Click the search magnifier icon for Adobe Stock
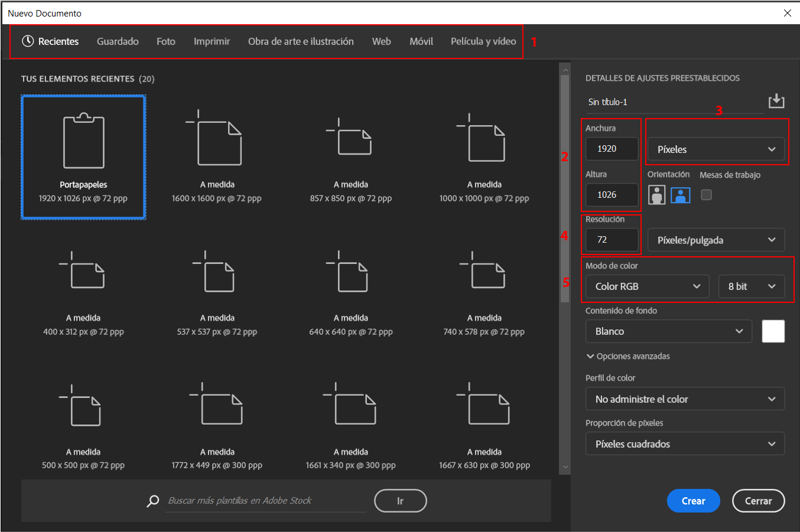 153,501
